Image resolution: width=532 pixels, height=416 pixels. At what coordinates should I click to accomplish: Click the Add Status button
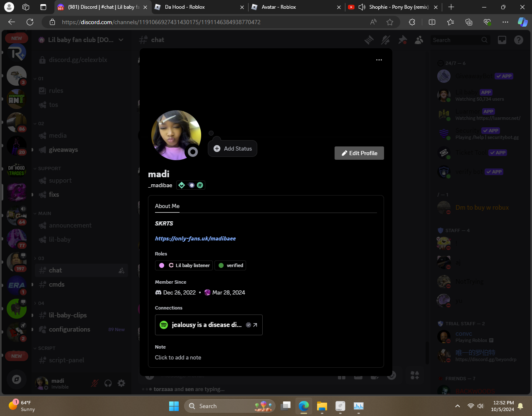tap(232, 149)
